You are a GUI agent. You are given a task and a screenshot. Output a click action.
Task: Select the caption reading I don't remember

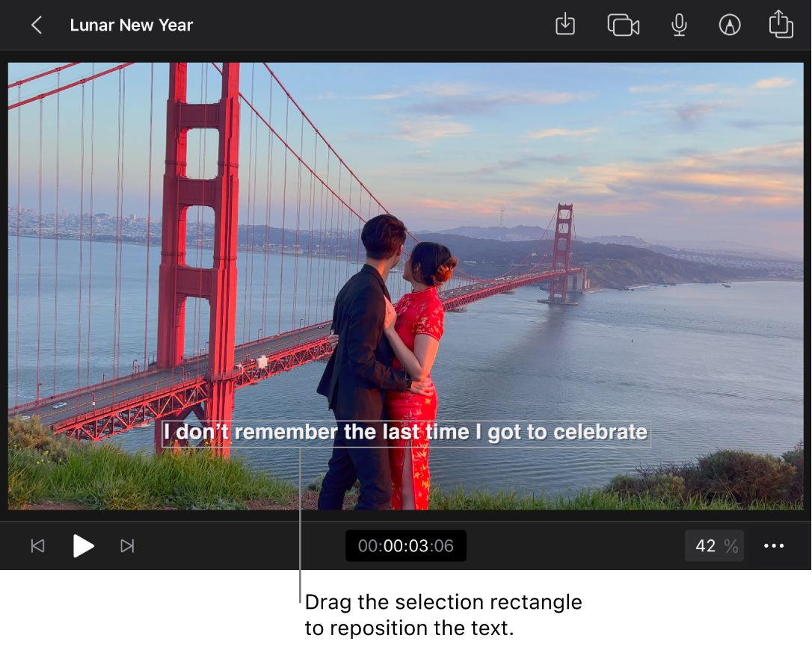pyautogui.click(x=405, y=432)
